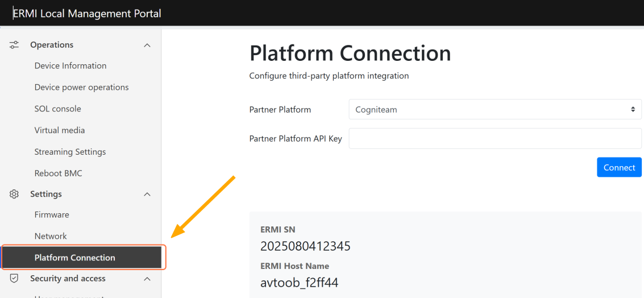This screenshot has width=644, height=298.
Task: Open the Firmware settings page
Action: [52, 215]
